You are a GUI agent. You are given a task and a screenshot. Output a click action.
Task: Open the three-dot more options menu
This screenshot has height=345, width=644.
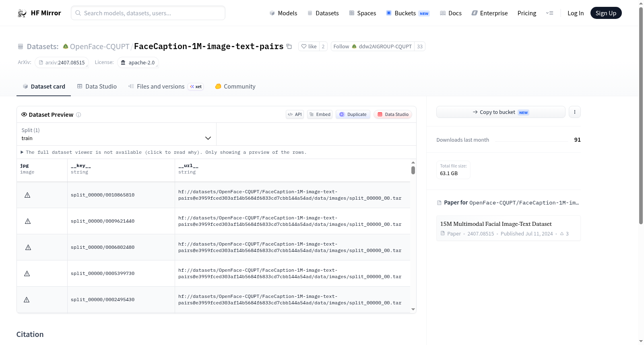point(575,112)
